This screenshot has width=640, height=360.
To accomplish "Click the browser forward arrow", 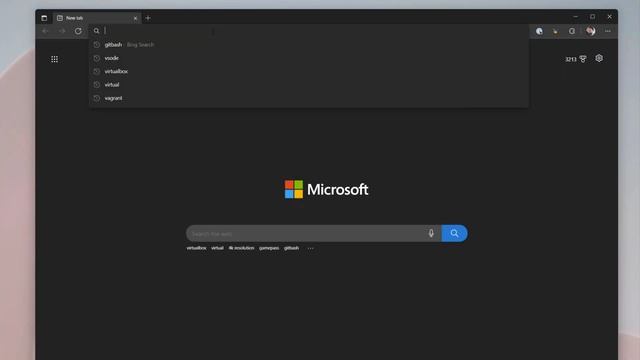I will point(62,31).
